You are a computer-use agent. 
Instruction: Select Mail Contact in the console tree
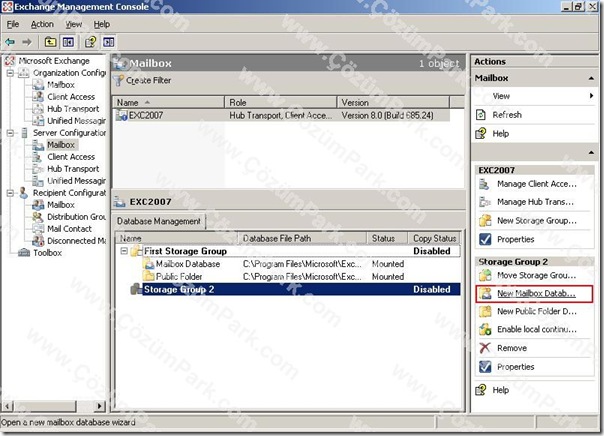pyautogui.click(x=69, y=229)
